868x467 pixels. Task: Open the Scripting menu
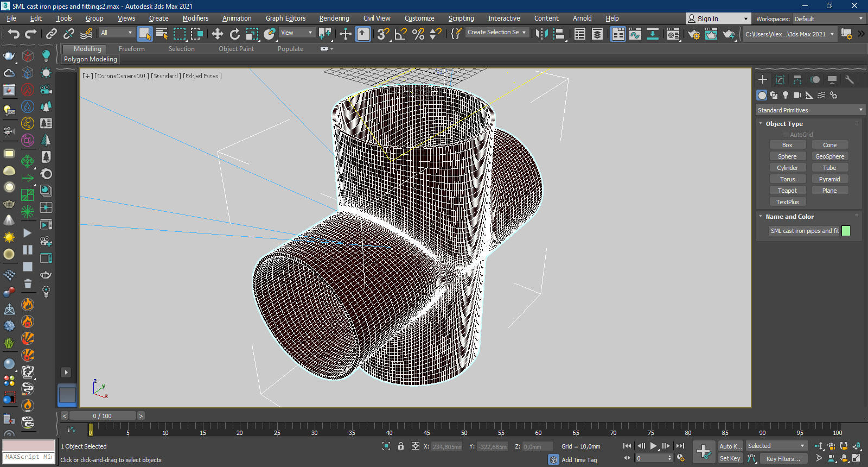click(x=461, y=18)
